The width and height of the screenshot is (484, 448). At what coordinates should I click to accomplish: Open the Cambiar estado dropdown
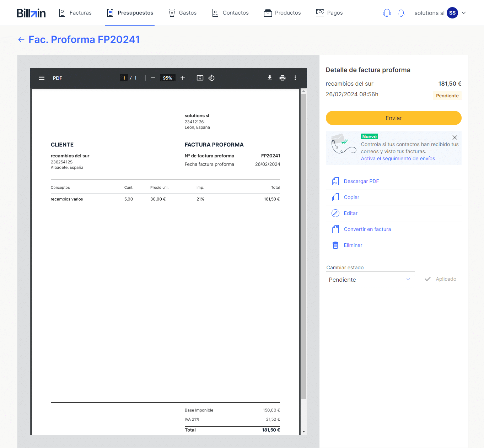(370, 279)
